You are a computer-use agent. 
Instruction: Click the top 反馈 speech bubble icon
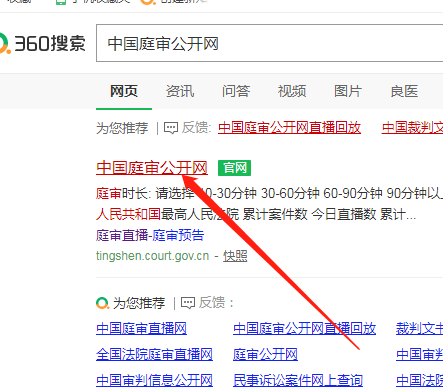[171, 128]
